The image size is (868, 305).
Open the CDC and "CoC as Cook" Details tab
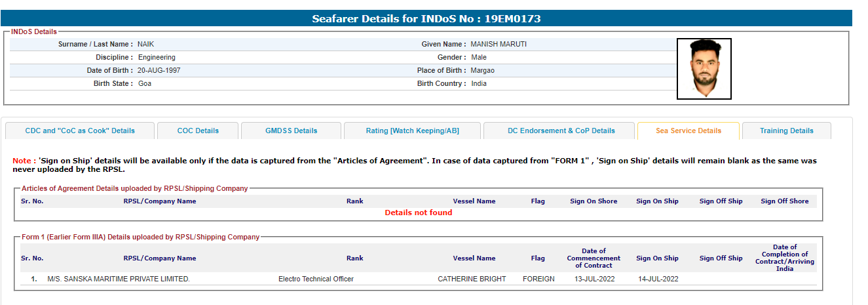point(80,131)
